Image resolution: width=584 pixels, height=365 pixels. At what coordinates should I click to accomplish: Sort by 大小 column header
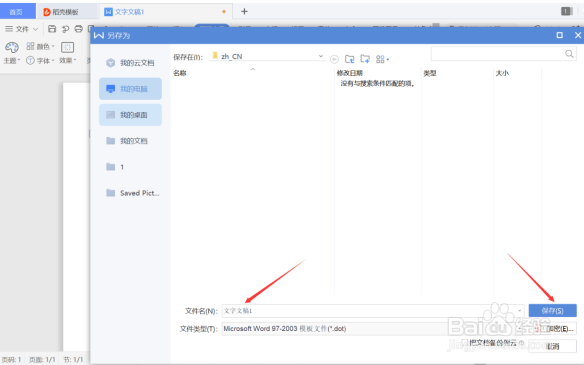coord(502,73)
